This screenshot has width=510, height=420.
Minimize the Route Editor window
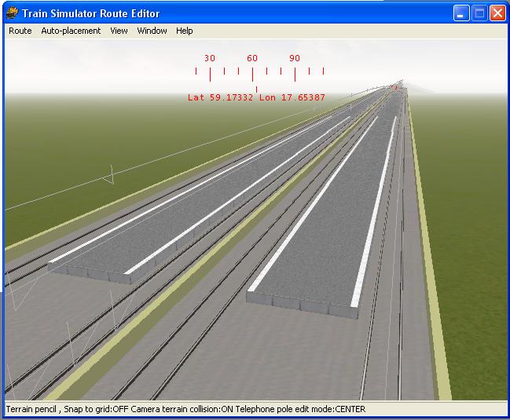point(461,13)
